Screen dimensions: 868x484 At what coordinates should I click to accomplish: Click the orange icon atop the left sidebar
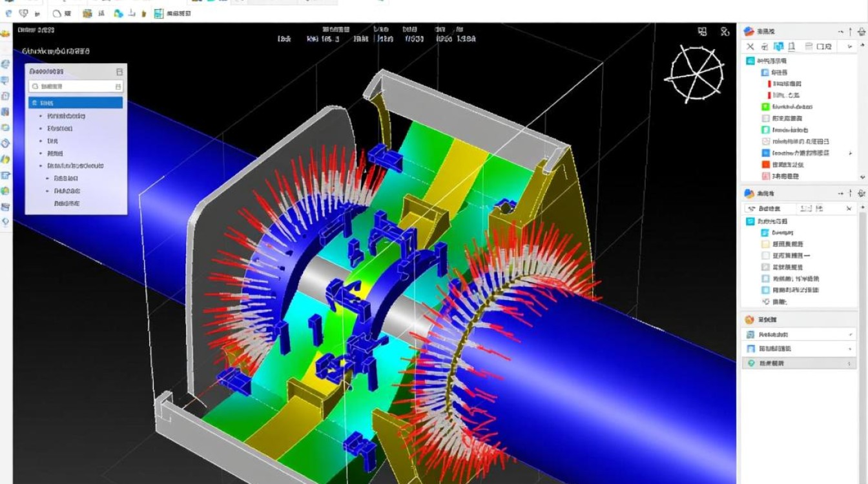(x=5, y=32)
